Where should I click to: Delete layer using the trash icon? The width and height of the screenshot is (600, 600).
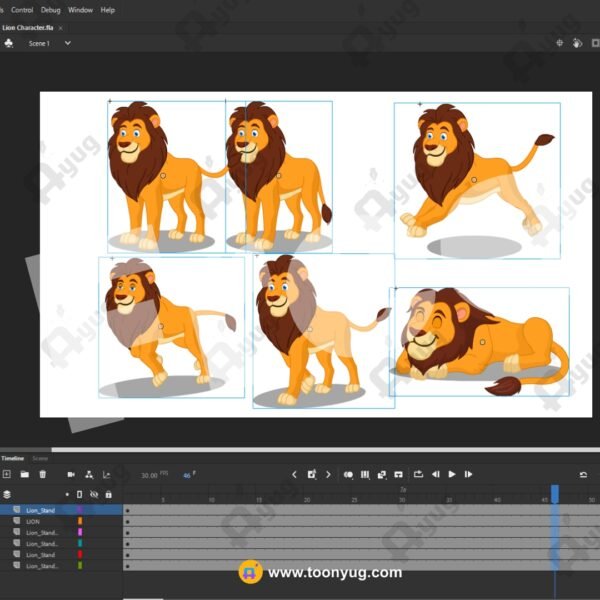[x=42, y=474]
